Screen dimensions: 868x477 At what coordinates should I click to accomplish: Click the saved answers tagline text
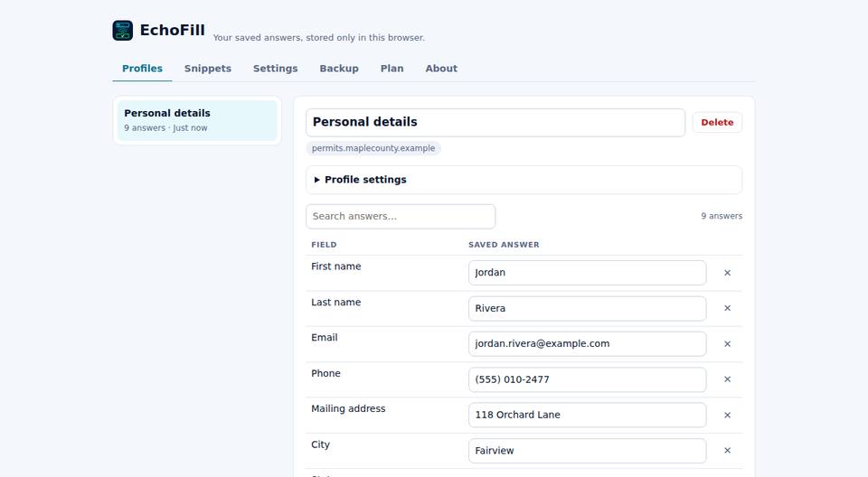pos(319,38)
